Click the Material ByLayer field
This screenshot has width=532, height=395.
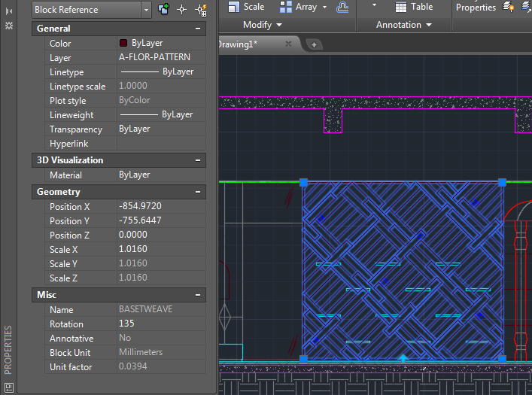(x=161, y=175)
